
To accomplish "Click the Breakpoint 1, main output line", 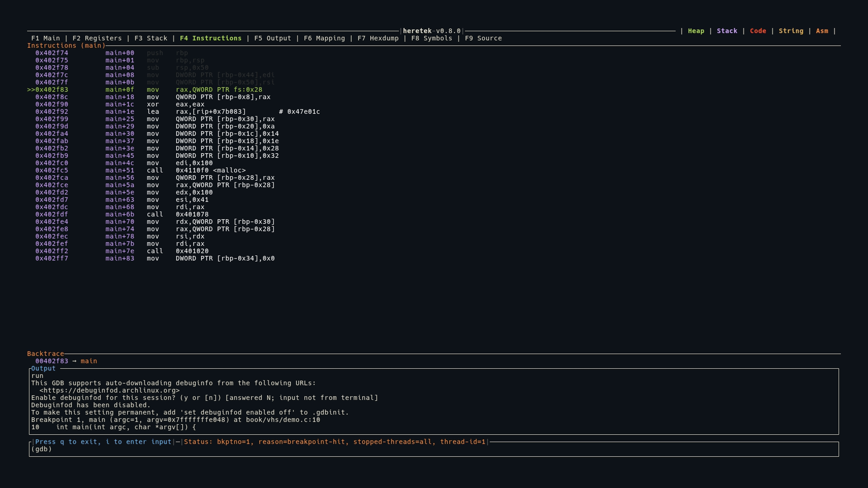I will pos(175,420).
